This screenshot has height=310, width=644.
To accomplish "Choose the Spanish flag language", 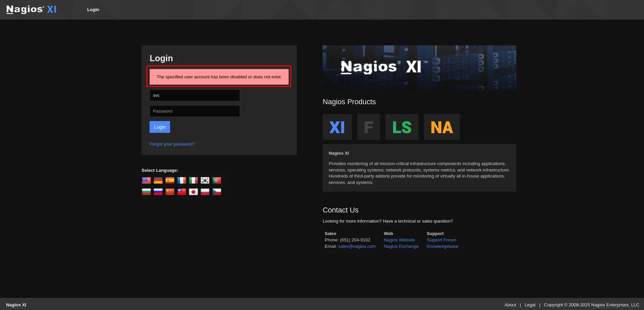I will [170, 181].
